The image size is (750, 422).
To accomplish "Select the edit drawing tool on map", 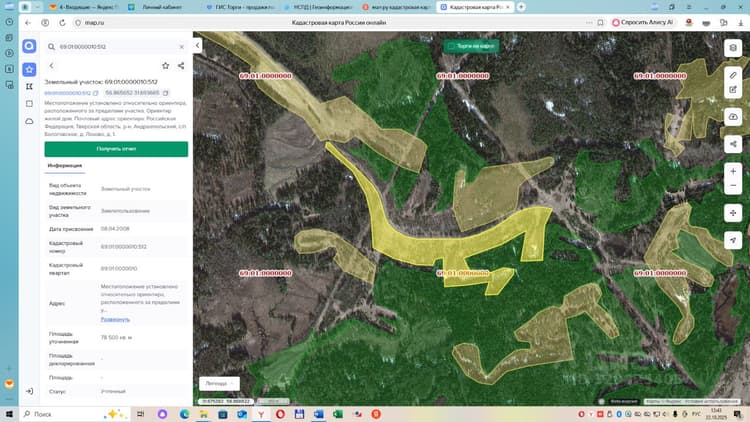I will (x=733, y=90).
